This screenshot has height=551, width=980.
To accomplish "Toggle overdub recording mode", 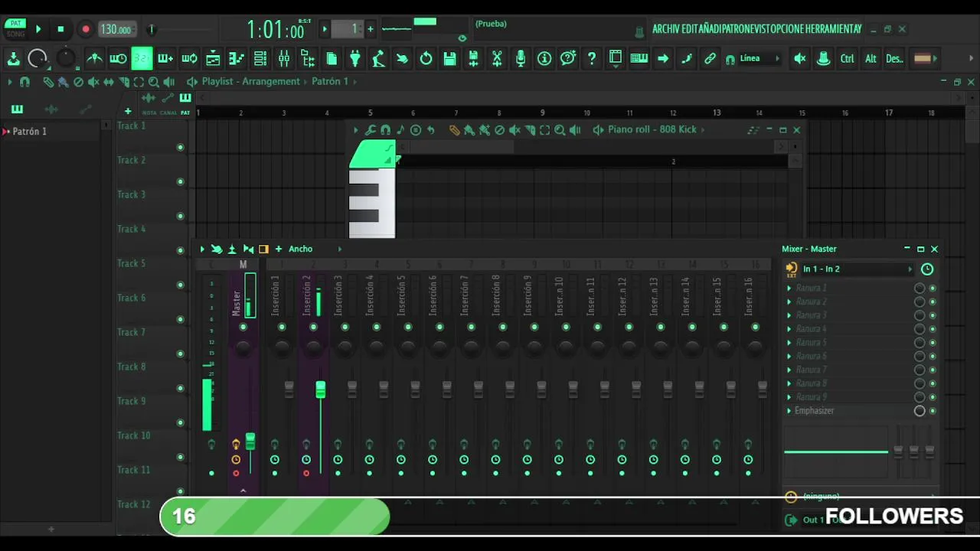I will click(165, 58).
